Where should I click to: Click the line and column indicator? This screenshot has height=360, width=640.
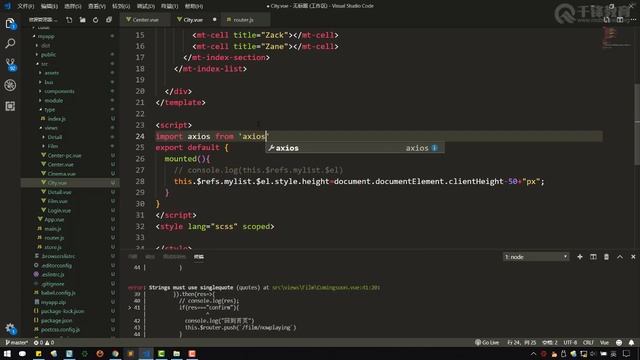pyautogui.click(x=522, y=342)
